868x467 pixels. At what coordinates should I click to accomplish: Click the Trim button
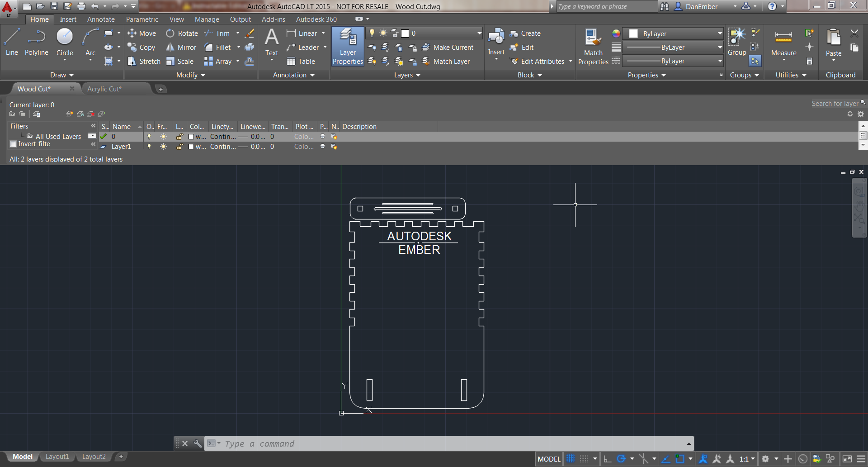coord(217,33)
